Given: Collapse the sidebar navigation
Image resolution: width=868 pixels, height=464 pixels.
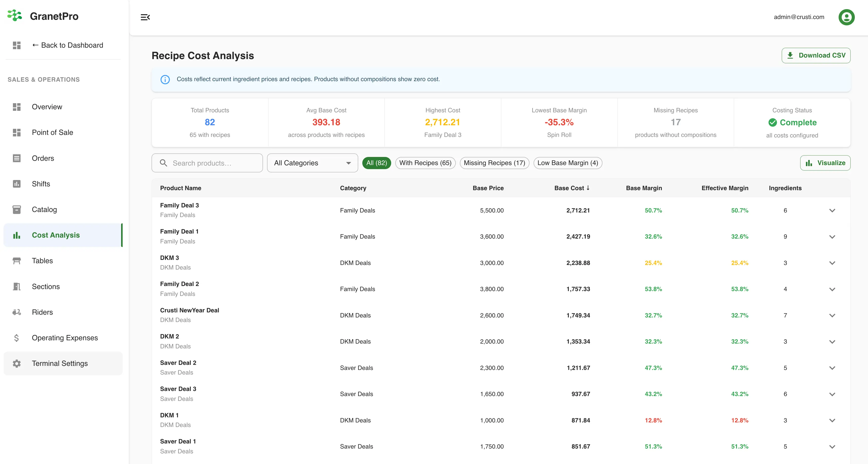Looking at the screenshot, I should pos(145,17).
